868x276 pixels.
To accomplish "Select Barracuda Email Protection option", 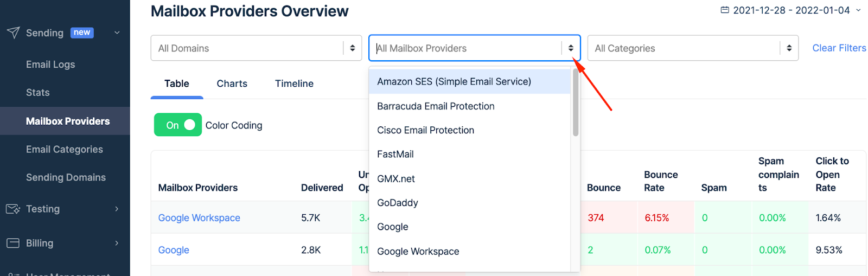I will coord(470,106).
